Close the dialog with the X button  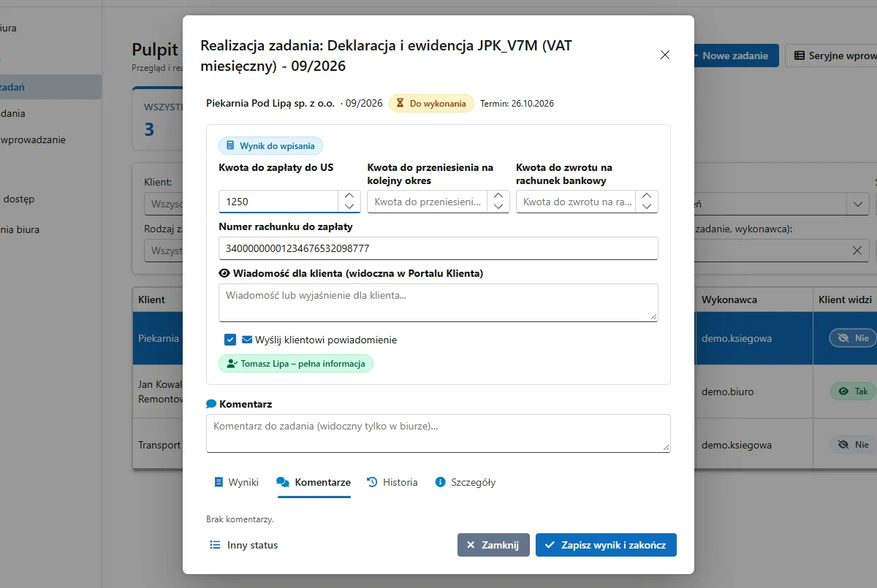665,55
